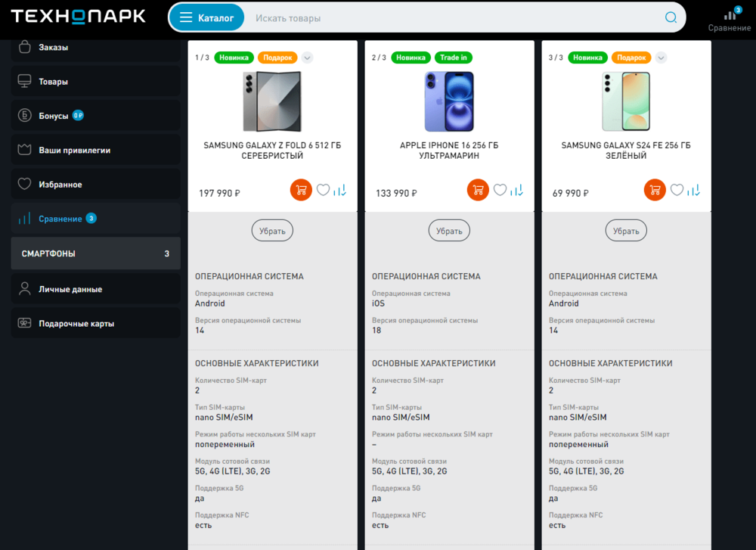
Task: Open Избранное in the sidebar
Action: point(95,185)
